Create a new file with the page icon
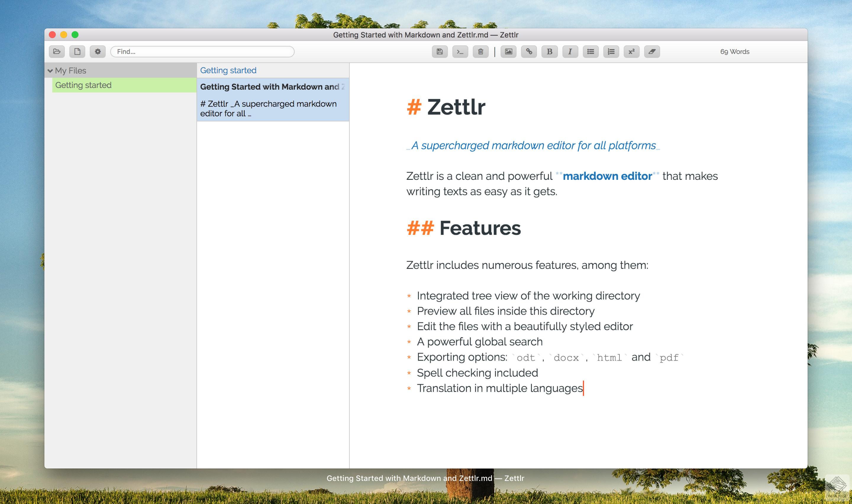Image resolution: width=852 pixels, height=504 pixels. coord(77,52)
